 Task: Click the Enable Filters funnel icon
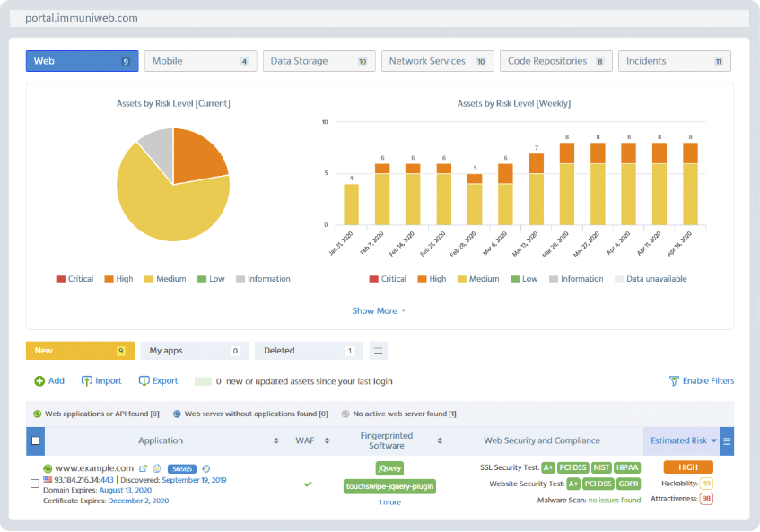pos(674,381)
